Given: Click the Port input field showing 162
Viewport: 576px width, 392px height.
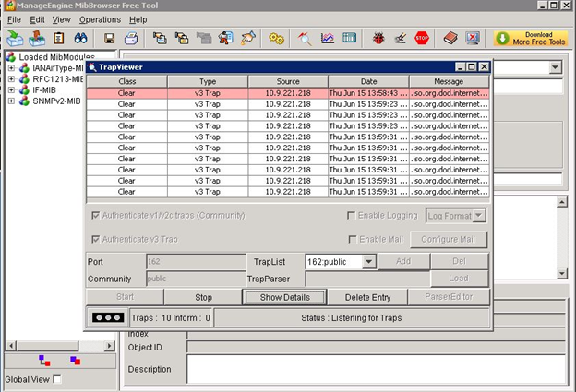Looking at the screenshot, I should (x=196, y=262).
